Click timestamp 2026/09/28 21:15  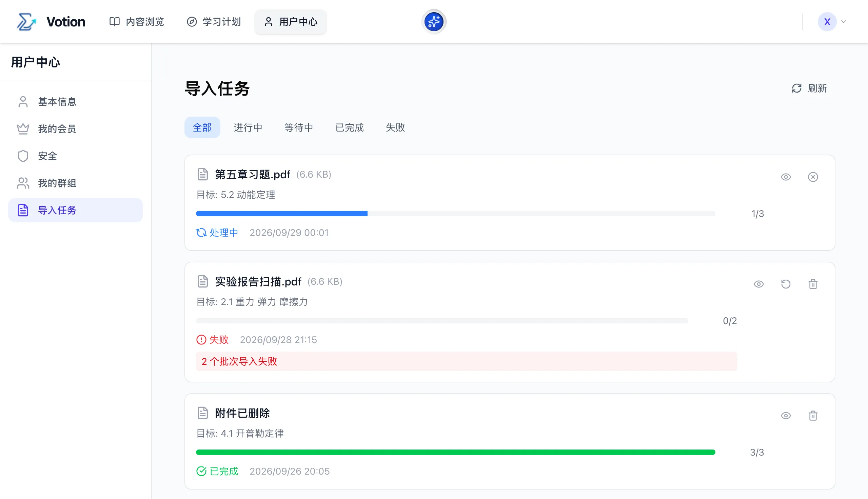(278, 340)
